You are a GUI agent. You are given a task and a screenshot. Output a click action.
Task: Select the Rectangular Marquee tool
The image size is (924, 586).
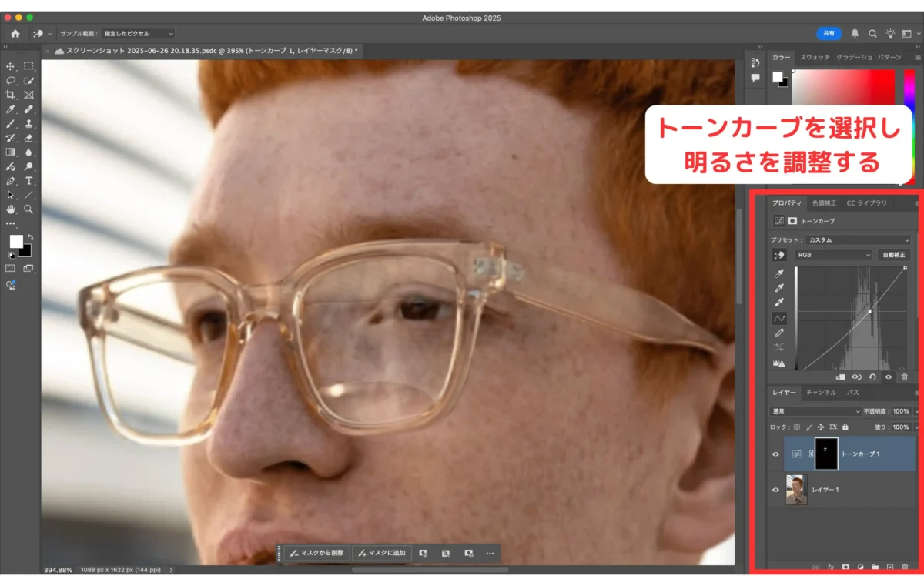pyautogui.click(x=28, y=66)
